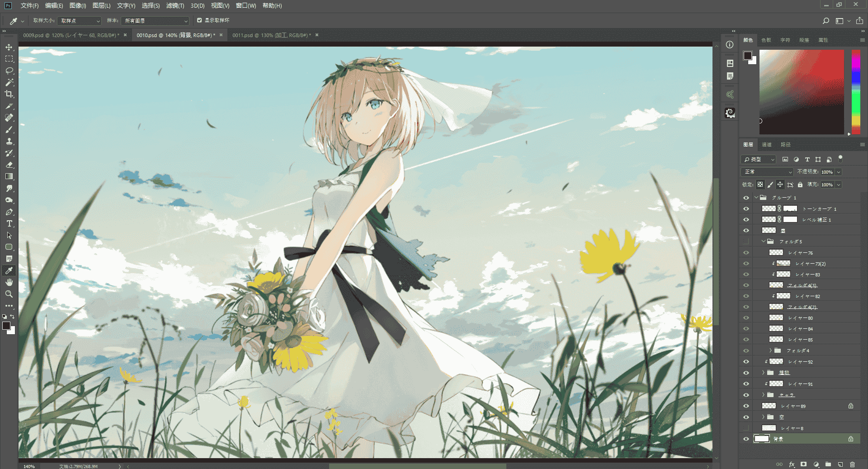Select the Crop tool
868x469 pixels.
tap(9, 94)
